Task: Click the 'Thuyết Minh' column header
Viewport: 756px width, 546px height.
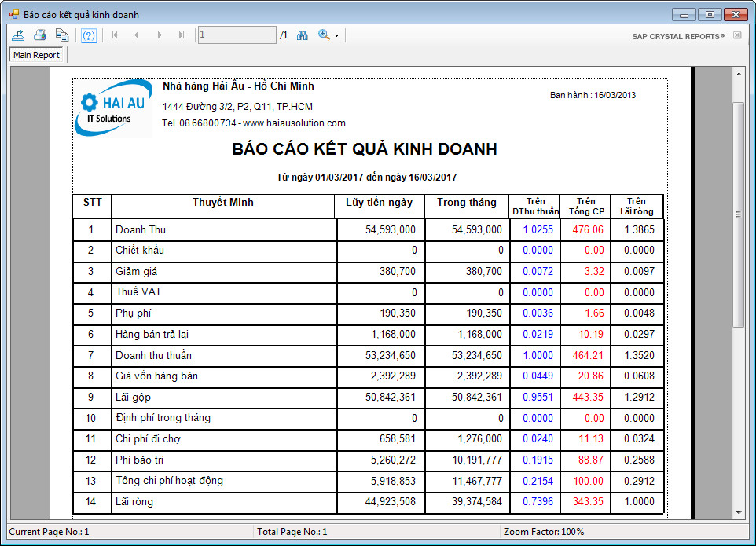Action: [222, 203]
